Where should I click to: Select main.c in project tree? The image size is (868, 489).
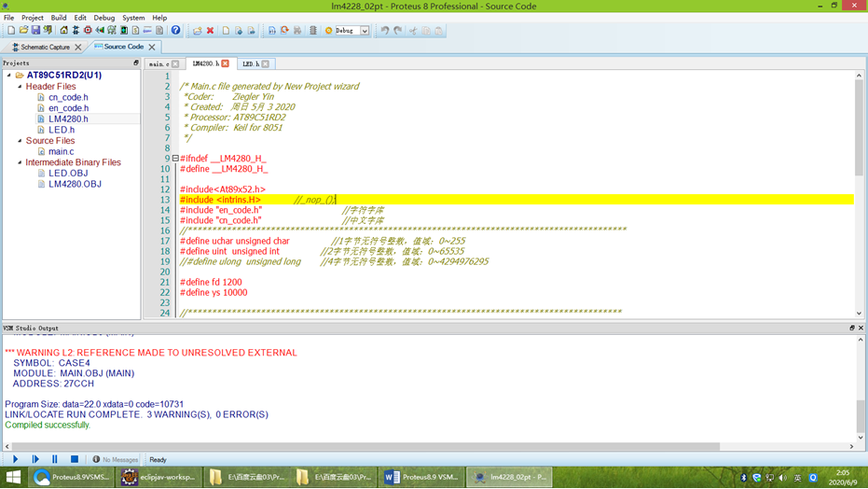coord(61,151)
